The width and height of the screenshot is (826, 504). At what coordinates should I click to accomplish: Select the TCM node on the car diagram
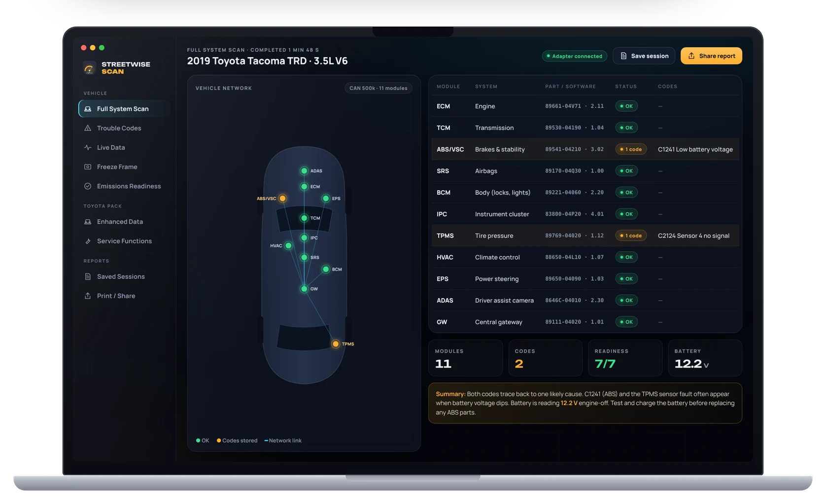click(x=304, y=218)
